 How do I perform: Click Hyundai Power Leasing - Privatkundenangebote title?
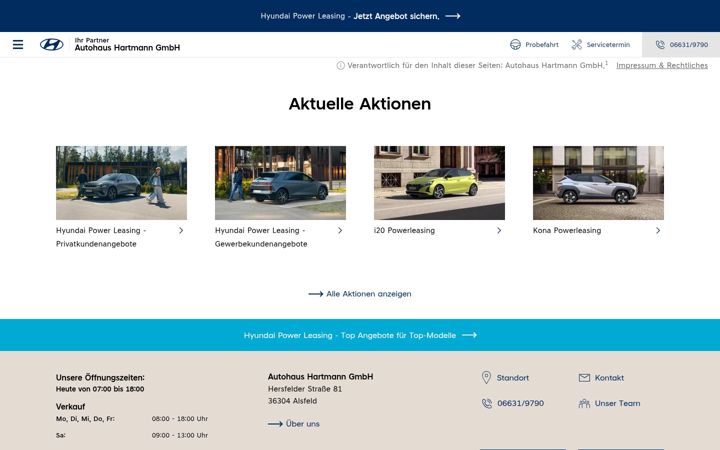coord(101,237)
